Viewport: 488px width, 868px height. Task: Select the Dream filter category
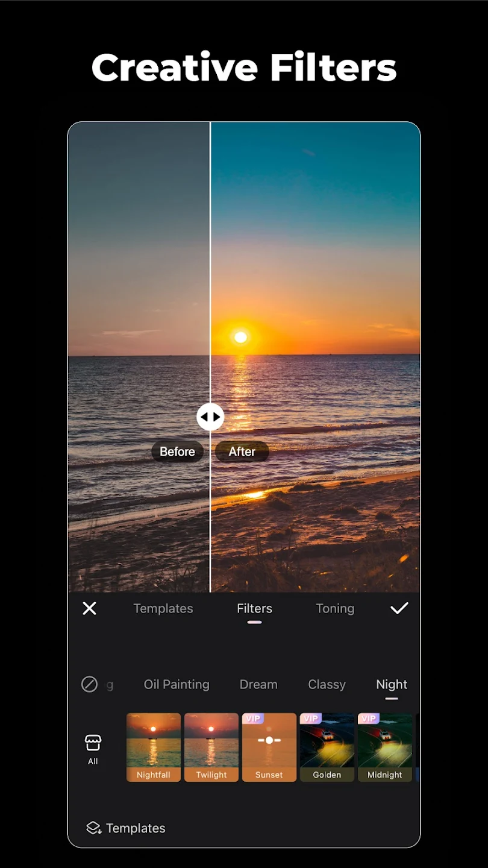pos(258,684)
